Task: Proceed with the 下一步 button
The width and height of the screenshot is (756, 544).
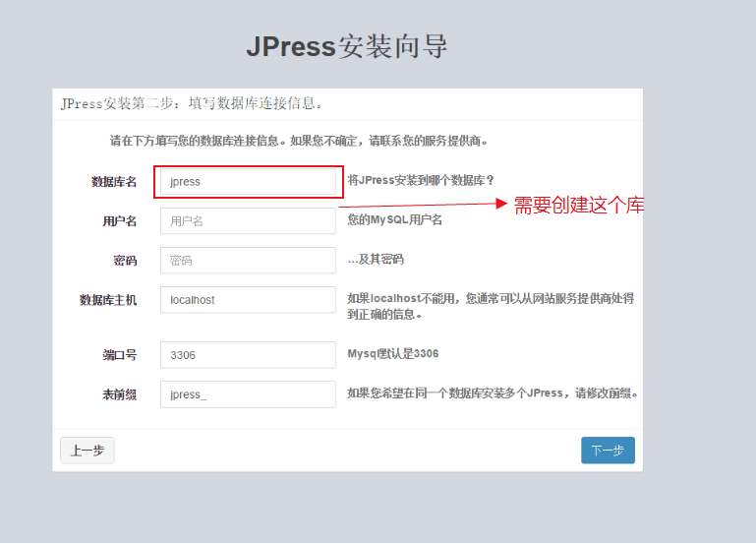Action: pos(608,451)
